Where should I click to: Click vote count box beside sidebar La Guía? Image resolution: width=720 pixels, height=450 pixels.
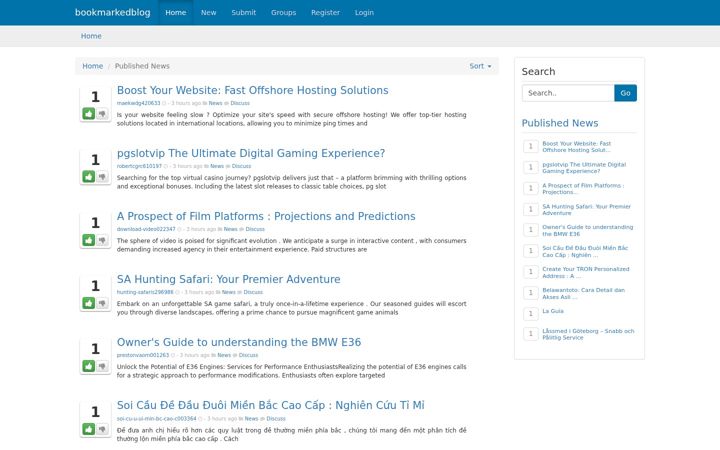[x=531, y=314]
